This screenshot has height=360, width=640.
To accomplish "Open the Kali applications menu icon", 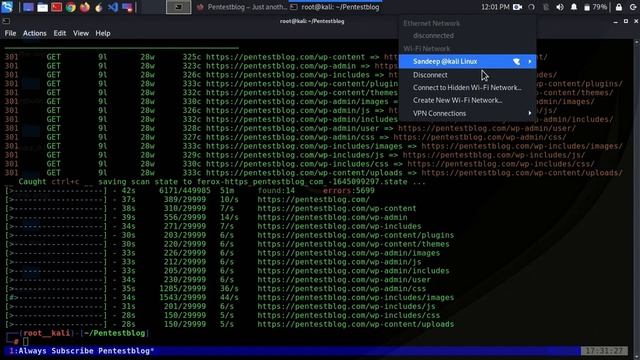I will tap(7, 7).
